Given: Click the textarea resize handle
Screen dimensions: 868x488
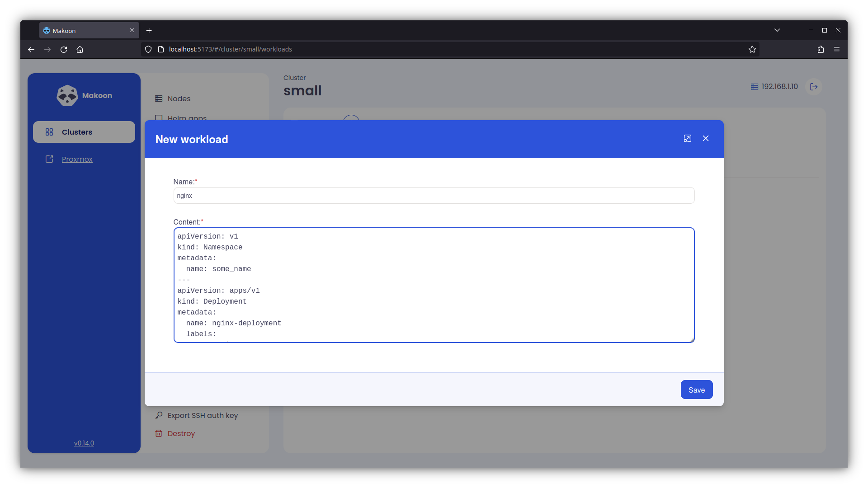Looking at the screenshot, I should pyautogui.click(x=692, y=340).
